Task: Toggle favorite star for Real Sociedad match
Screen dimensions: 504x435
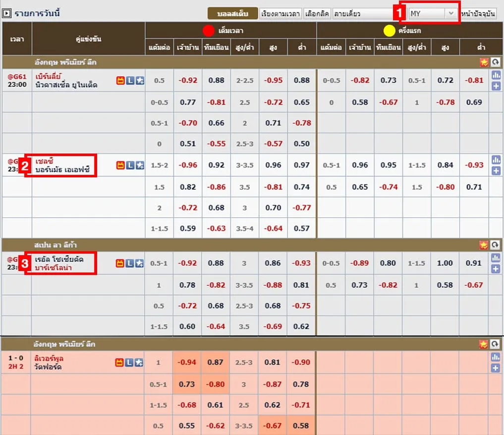Action: [140, 264]
